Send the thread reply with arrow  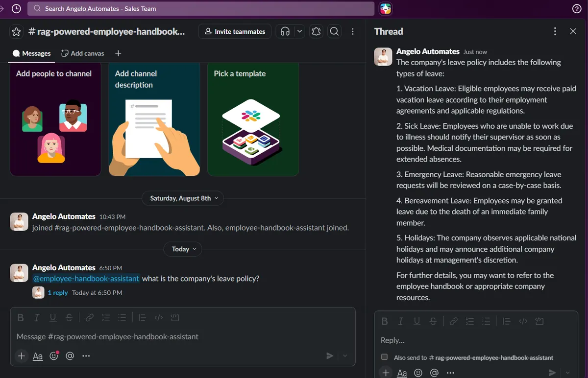pos(552,373)
